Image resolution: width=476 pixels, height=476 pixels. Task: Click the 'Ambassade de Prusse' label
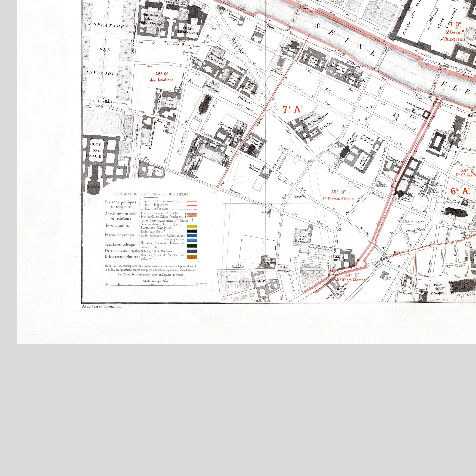pos(260,30)
